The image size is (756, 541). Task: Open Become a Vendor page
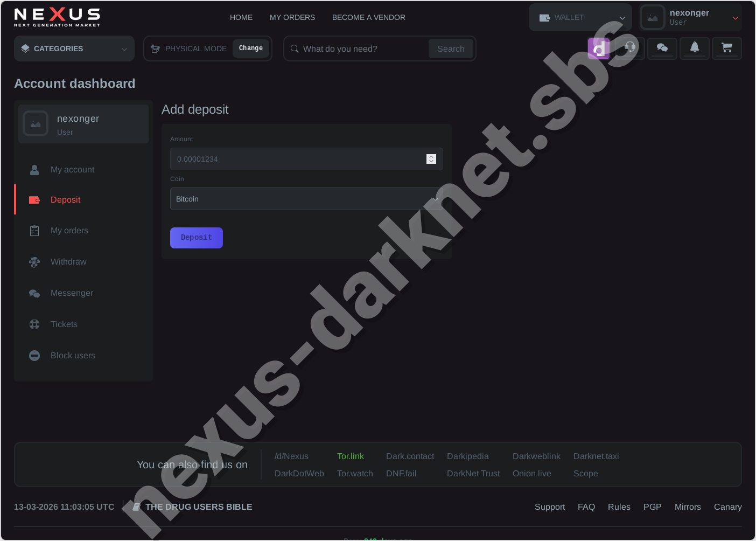pos(369,17)
